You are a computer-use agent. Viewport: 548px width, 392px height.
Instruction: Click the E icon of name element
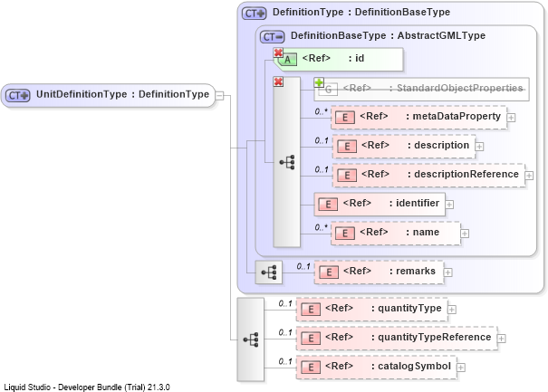[x=344, y=234]
